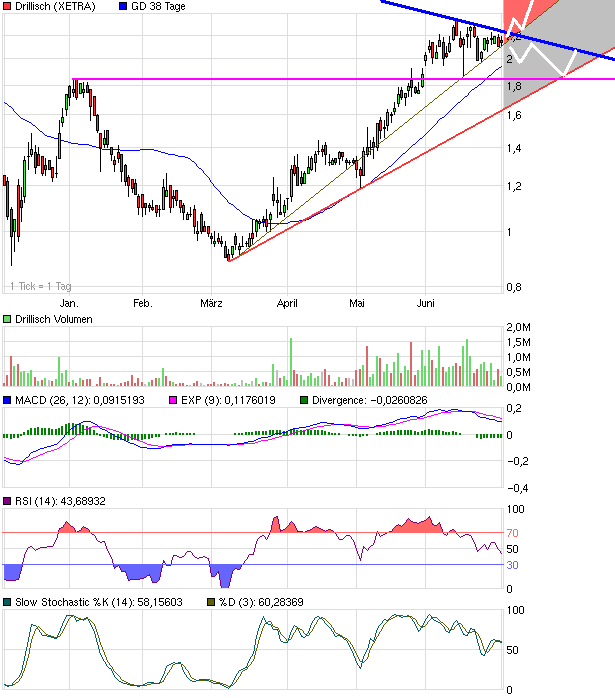Click the blue RSI level '30' label
Image resolution: width=615 pixels, height=698 pixels.
pyautogui.click(x=513, y=565)
